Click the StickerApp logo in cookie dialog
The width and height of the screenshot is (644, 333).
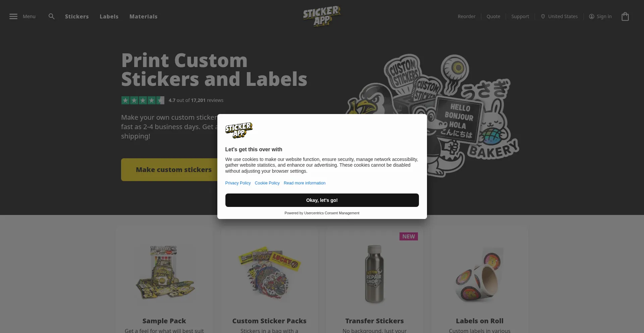tap(239, 130)
